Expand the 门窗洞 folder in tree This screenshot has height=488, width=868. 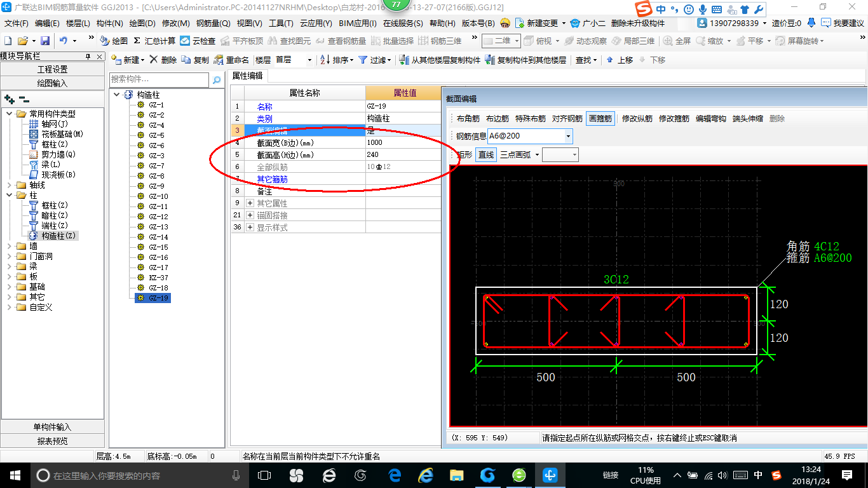pos(10,256)
